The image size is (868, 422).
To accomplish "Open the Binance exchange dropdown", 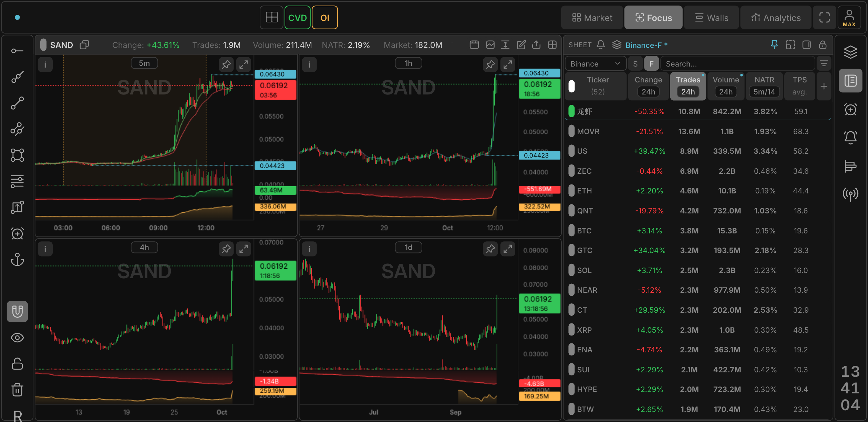I will tap(596, 64).
